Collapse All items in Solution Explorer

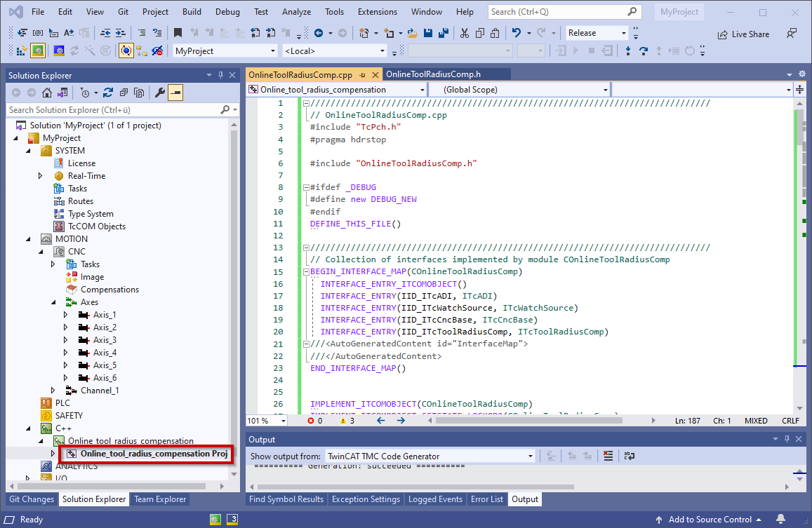click(x=123, y=92)
